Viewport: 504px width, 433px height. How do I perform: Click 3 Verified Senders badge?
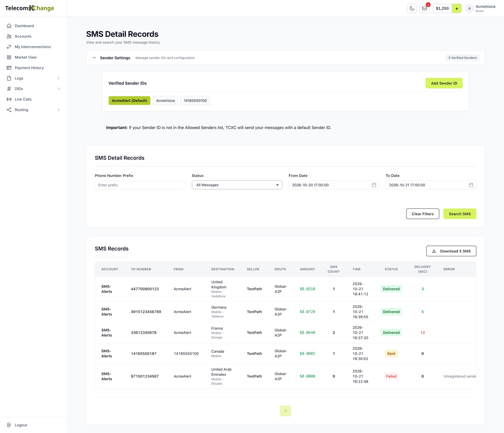(462, 58)
